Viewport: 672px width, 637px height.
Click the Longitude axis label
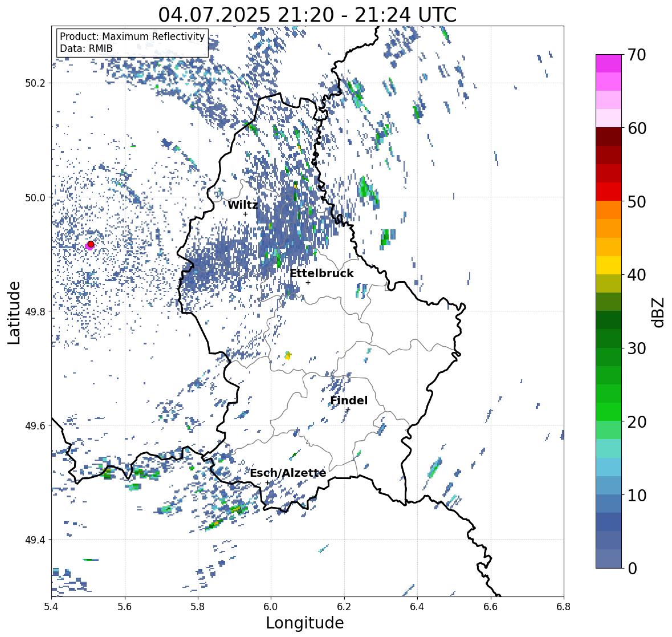click(305, 623)
